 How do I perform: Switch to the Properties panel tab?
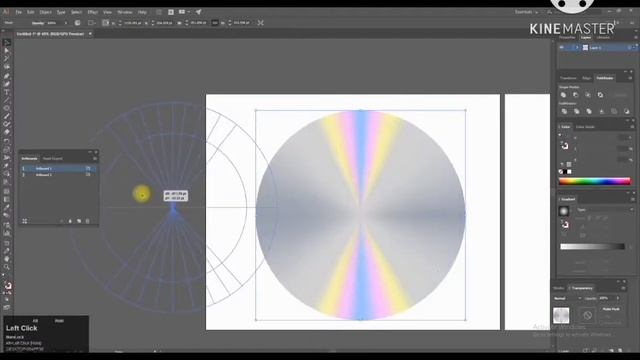(x=567, y=37)
